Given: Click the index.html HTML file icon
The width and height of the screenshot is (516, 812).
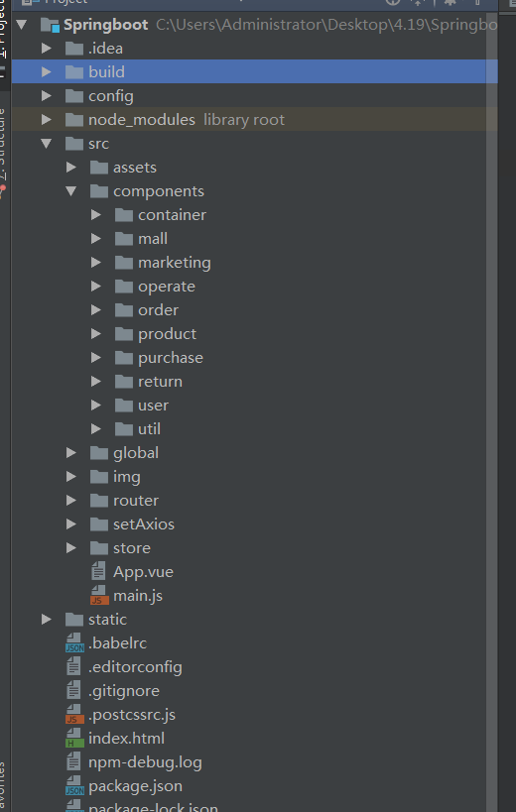Looking at the screenshot, I should click(74, 739).
